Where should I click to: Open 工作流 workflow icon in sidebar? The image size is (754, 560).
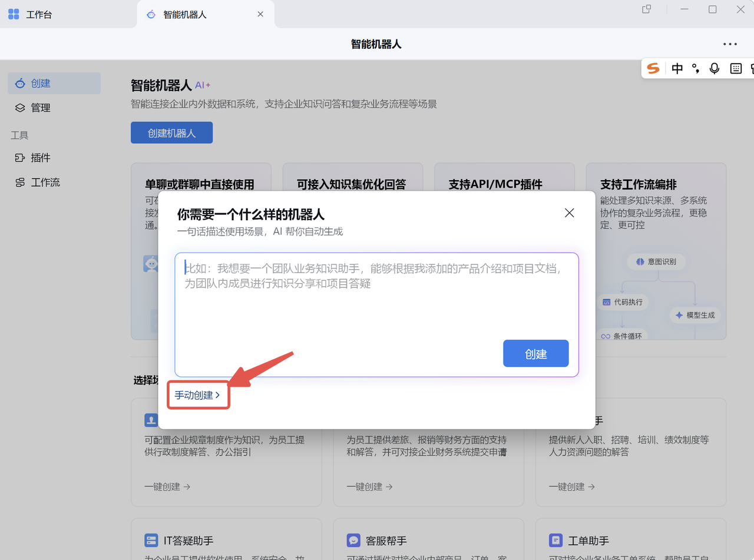point(20,183)
